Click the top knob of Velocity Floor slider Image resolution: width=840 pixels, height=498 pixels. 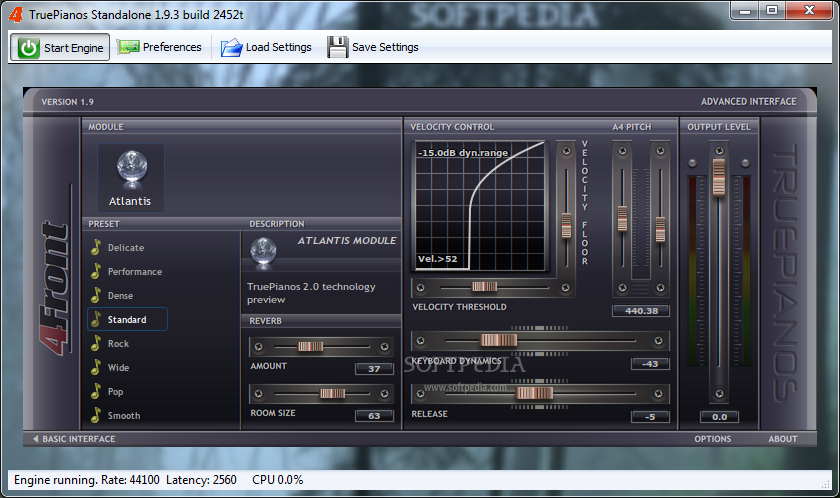[x=566, y=151]
